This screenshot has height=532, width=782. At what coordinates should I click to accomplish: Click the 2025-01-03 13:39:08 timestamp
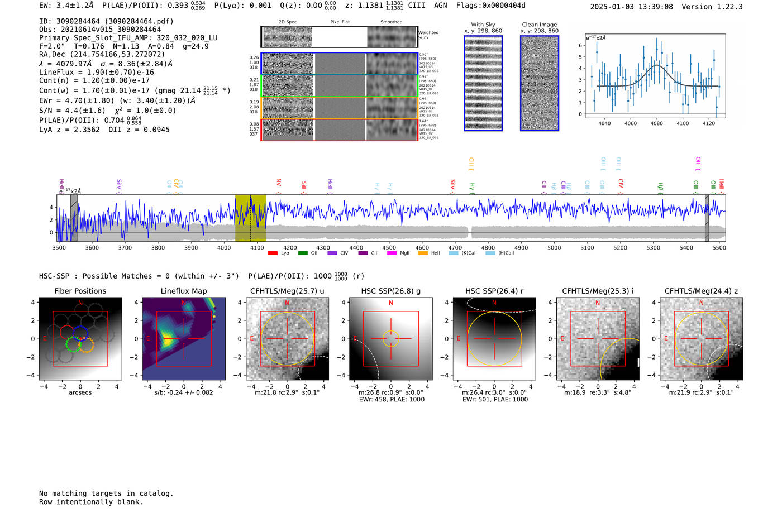point(631,7)
